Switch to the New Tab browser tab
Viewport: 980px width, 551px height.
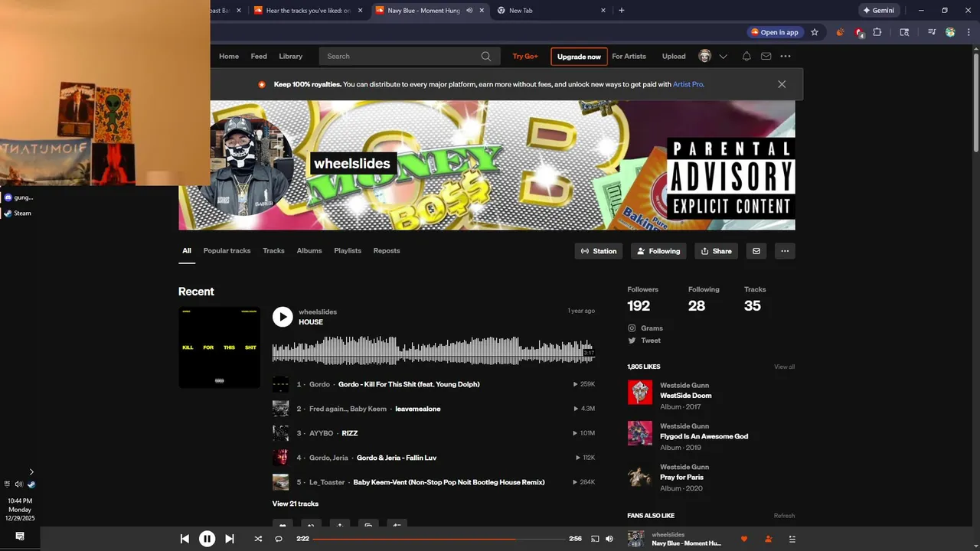[550, 11]
